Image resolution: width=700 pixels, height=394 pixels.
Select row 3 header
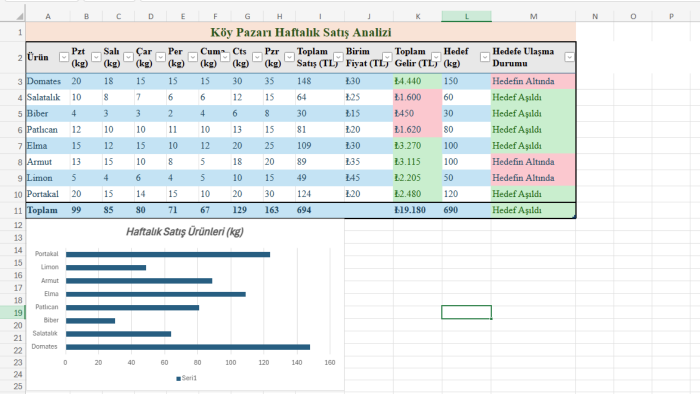click(12, 81)
